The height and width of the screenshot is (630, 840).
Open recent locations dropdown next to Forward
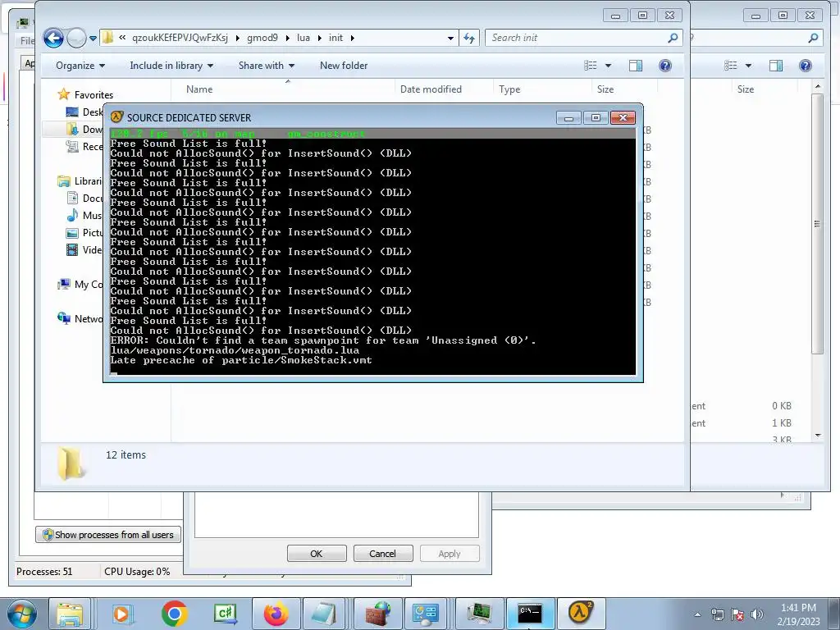93,38
